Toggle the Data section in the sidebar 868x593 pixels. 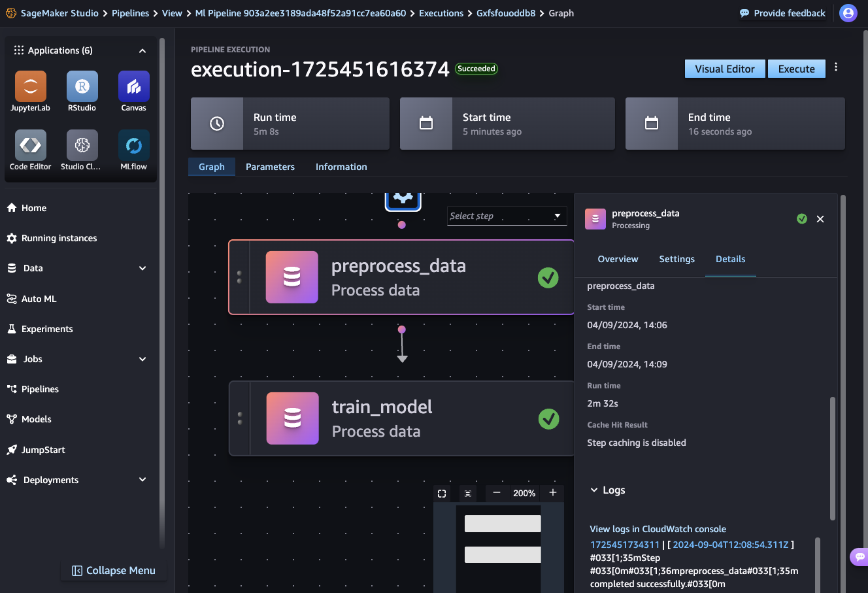coord(78,268)
